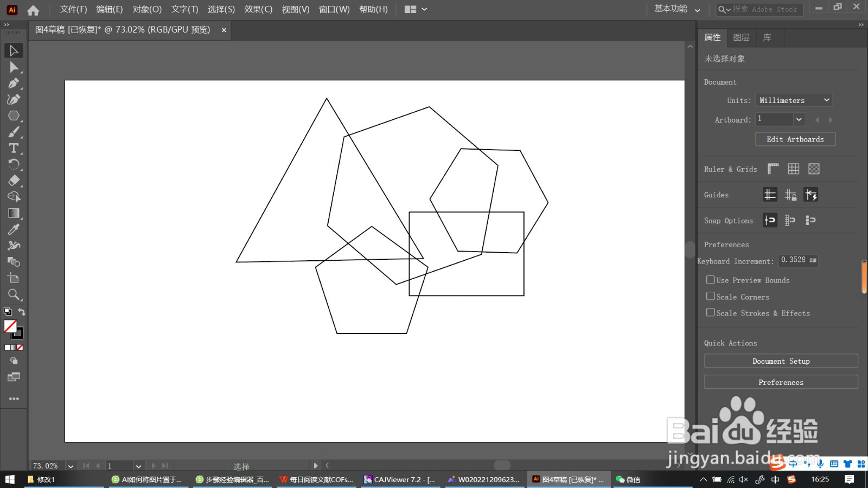The width and height of the screenshot is (868, 488).
Task: Enable Scale Strokes & Effects checkbox
Action: click(x=710, y=312)
